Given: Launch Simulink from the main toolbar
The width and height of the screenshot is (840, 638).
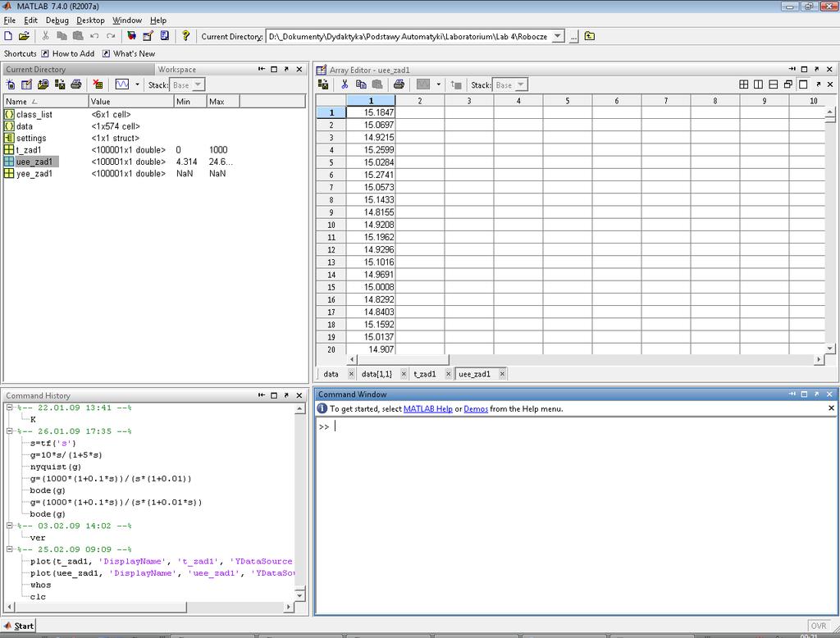Looking at the screenshot, I should [131, 36].
